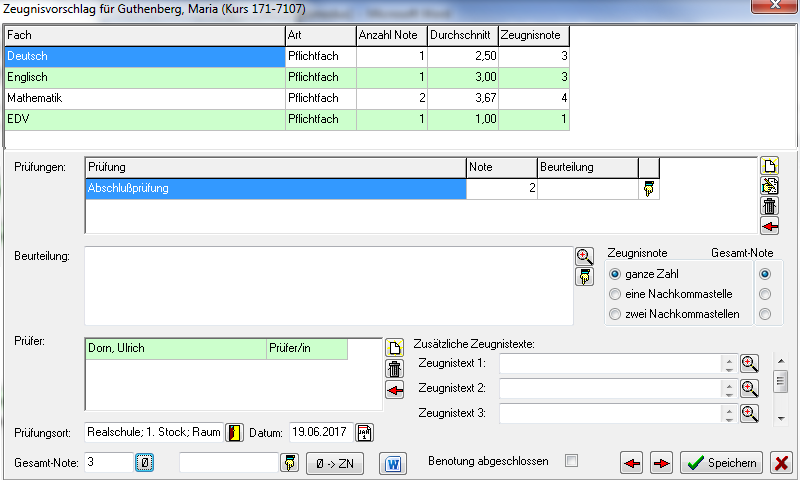800x480 pixels.
Task: Click the Ø icon next to Gesamt-Note field
Action: tap(144, 463)
